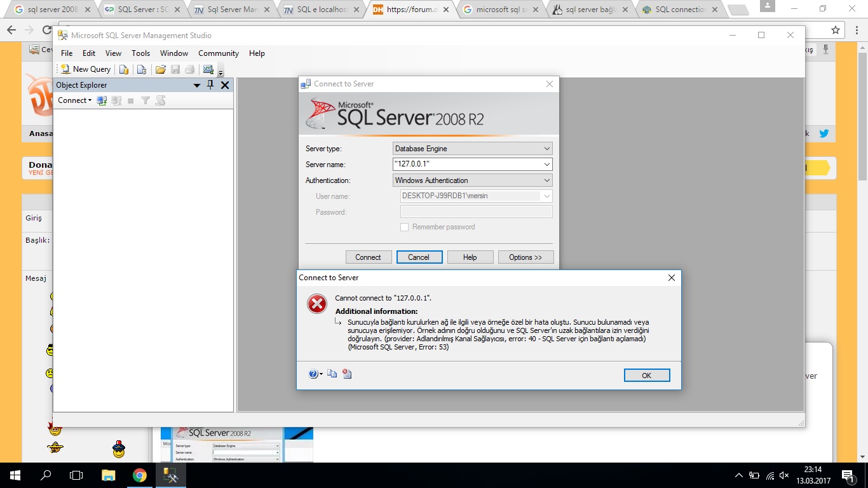Image resolution: width=868 pixels, height=488 pixels.
Task: Open the Community menu
Action: pos(219,53)
